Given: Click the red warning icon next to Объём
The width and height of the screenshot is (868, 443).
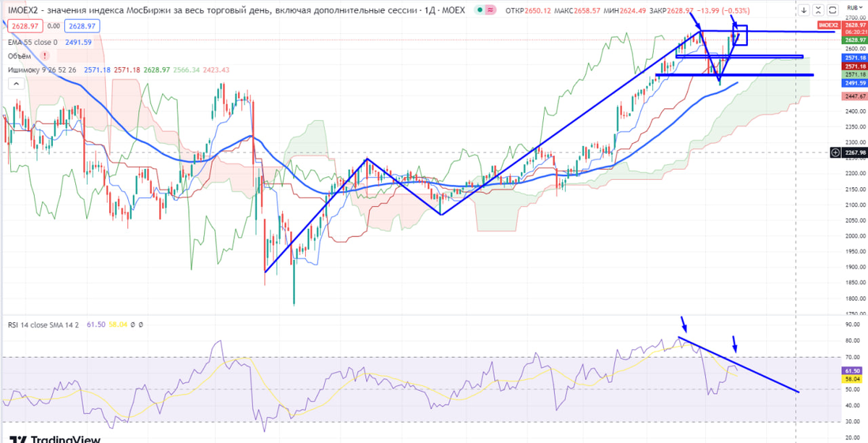Looking at the screenshot, I should coord(46,56).
